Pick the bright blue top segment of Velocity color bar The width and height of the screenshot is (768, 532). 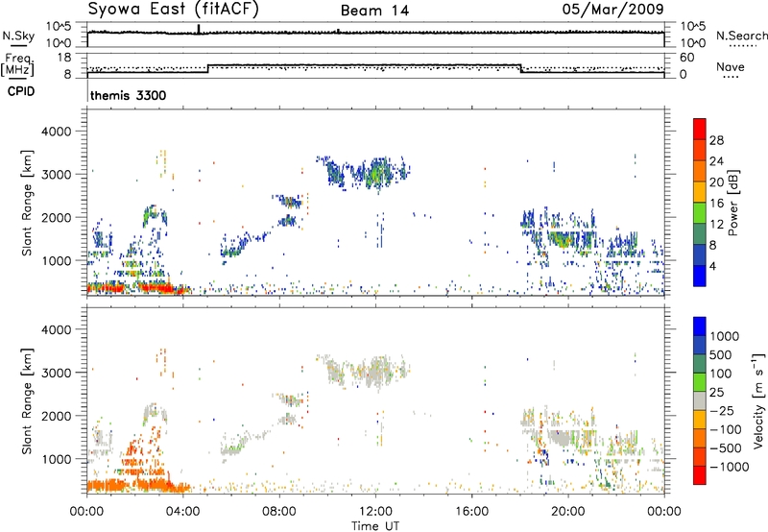700,326
